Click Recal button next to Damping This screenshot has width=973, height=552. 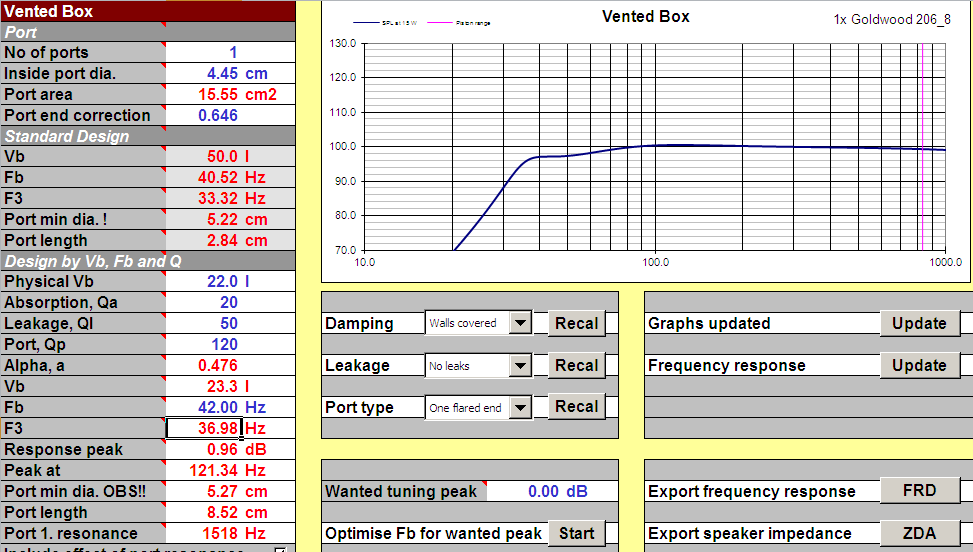[576, 323]
